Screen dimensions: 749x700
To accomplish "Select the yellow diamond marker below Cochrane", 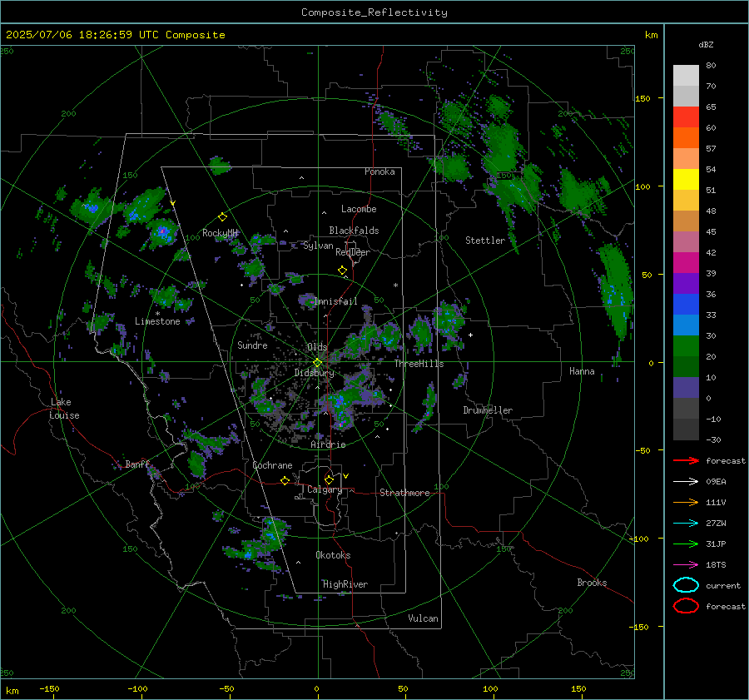I will point(285,480).
